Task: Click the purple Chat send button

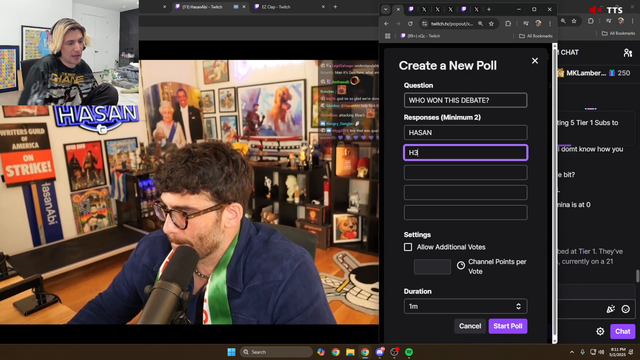Action: [x=622, y=331]
